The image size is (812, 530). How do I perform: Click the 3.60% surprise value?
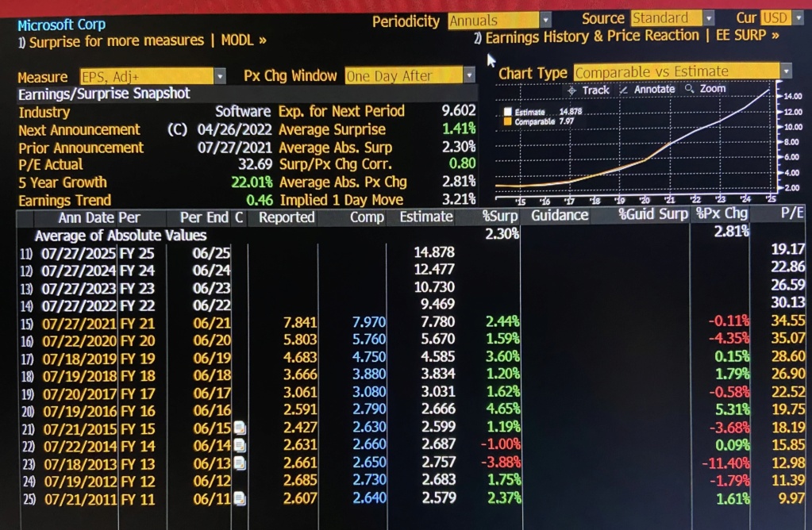(x=503, y=357)
